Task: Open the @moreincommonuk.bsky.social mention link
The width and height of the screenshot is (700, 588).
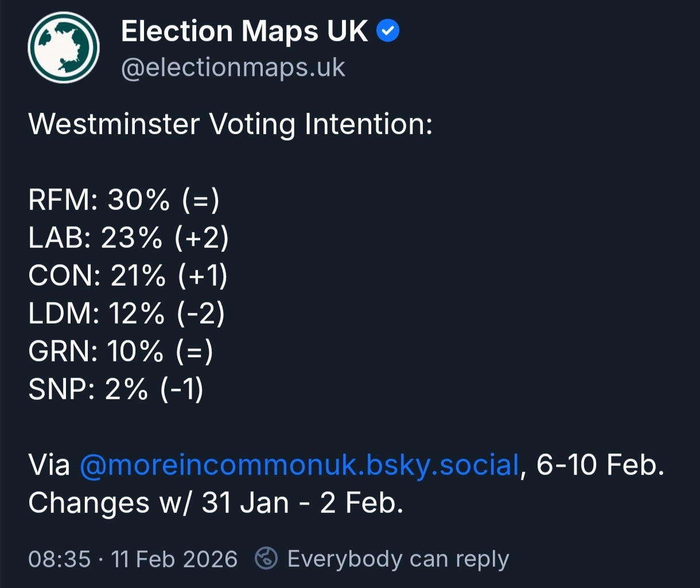Action: pyautogui.click(x=299, y=465)
